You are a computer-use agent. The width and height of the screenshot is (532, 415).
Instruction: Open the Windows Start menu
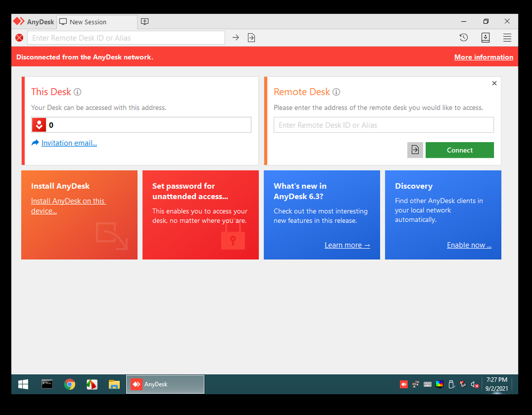(x=23, y=384)
